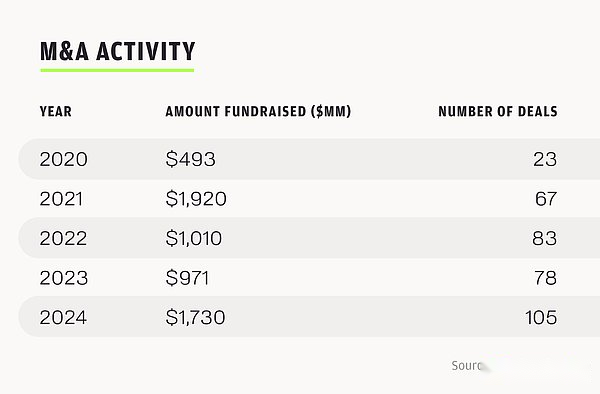Select the 2021 row year
This screenshot has width=600, height=394.
tap(61, 199)
